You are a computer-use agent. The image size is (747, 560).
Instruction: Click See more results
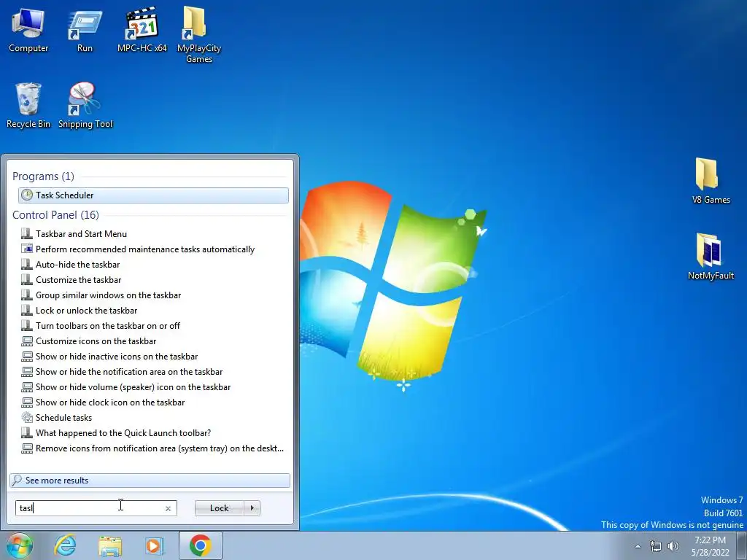click(x=150, y=481)
